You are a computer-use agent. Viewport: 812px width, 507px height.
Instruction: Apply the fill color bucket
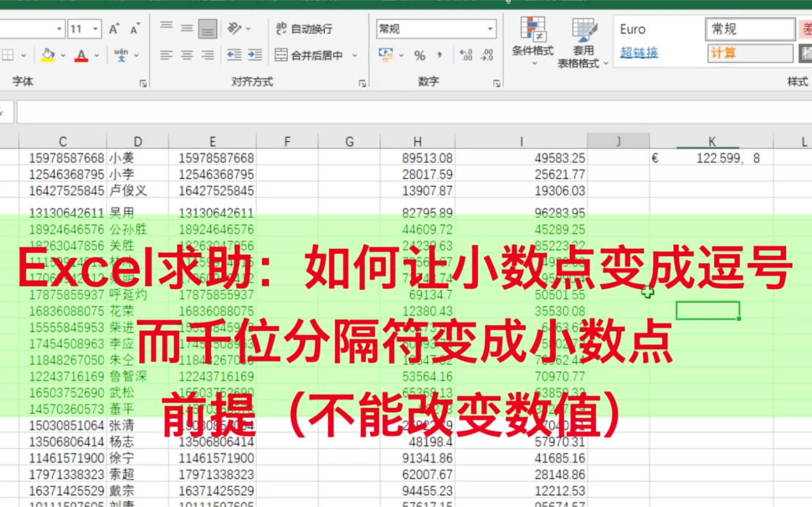pos(47,55)
